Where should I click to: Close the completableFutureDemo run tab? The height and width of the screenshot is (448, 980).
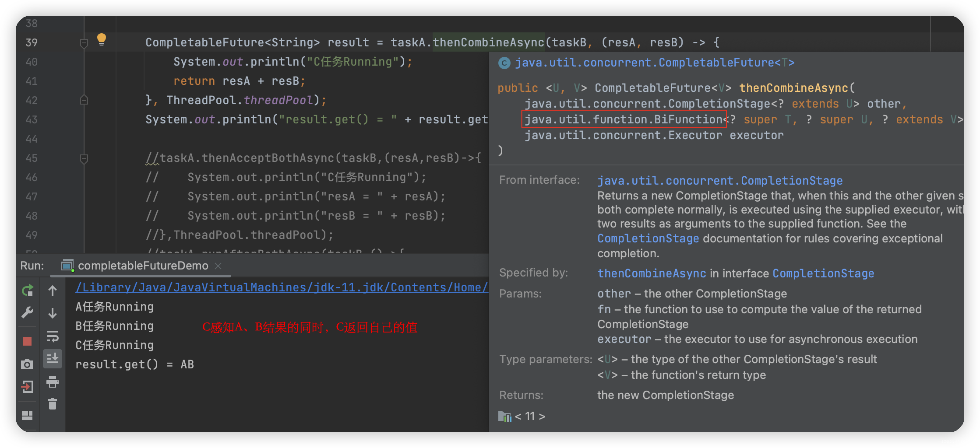218,266
